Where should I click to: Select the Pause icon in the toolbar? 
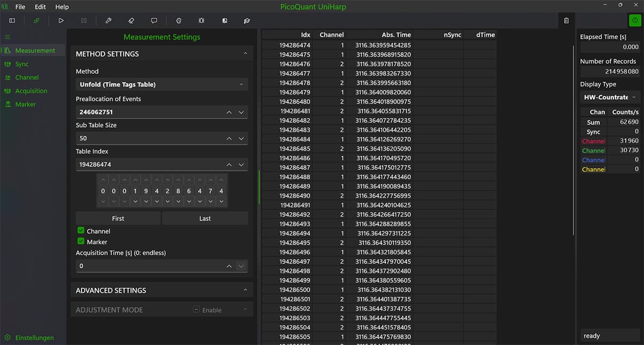tap(85, 20)
